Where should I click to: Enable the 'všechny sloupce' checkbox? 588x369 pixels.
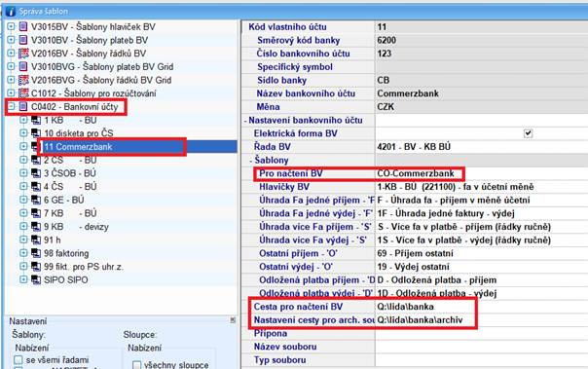pyautogui.click(x=137, y=364)
